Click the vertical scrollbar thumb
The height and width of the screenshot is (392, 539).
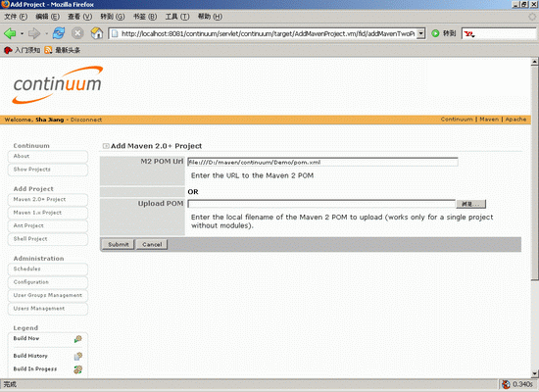534,173
